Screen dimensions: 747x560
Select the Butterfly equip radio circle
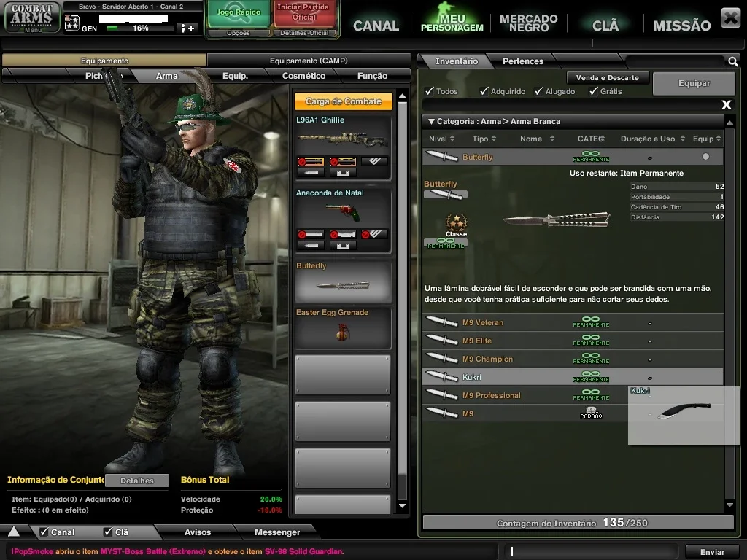(x=705, y=156)
